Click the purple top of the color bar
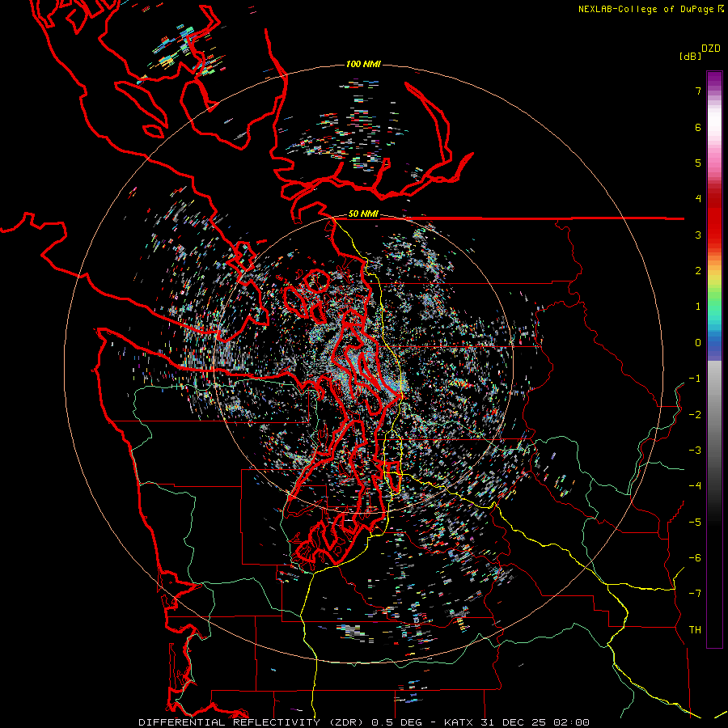The image size is (728, 728). [714, 78]
